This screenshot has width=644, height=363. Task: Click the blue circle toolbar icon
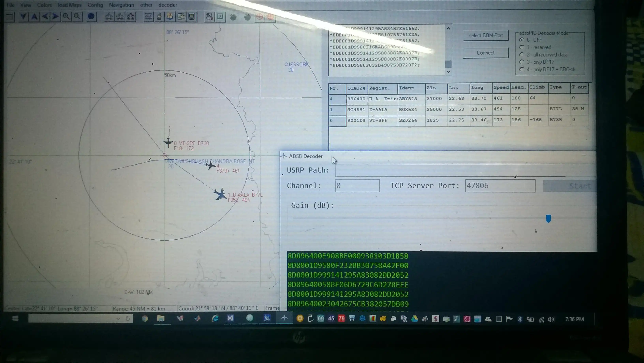pos(91,17)
